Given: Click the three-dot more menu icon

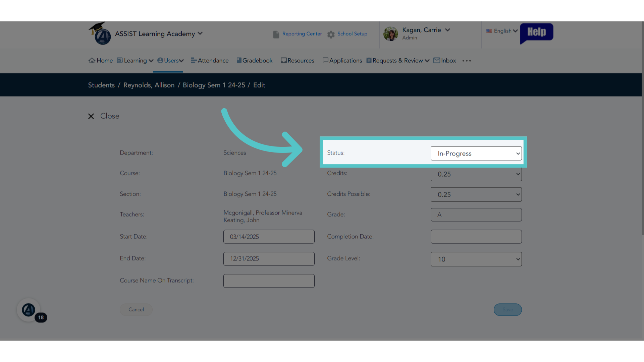Looking at the screenshot, I should (467, 61).
